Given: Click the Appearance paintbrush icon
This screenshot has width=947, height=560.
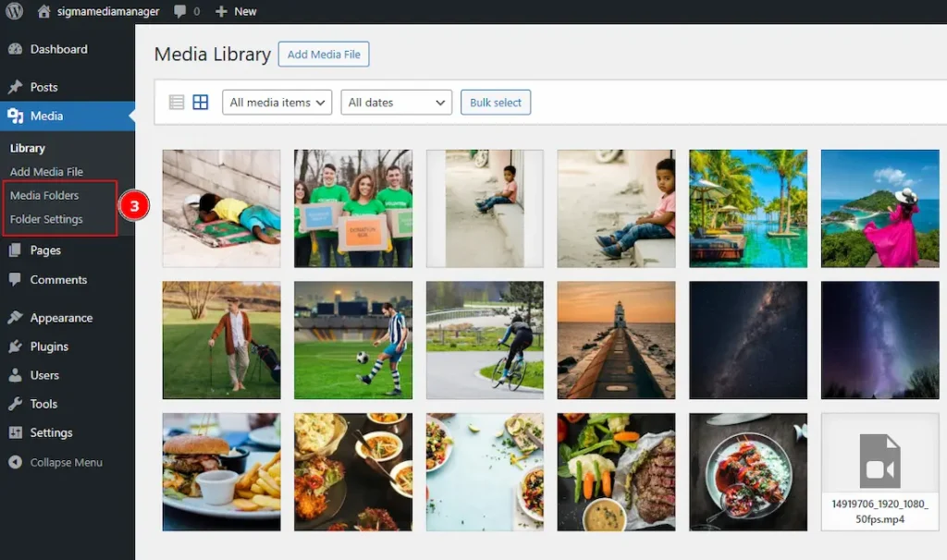Looking at the screenshot, I should click(15, 317).
